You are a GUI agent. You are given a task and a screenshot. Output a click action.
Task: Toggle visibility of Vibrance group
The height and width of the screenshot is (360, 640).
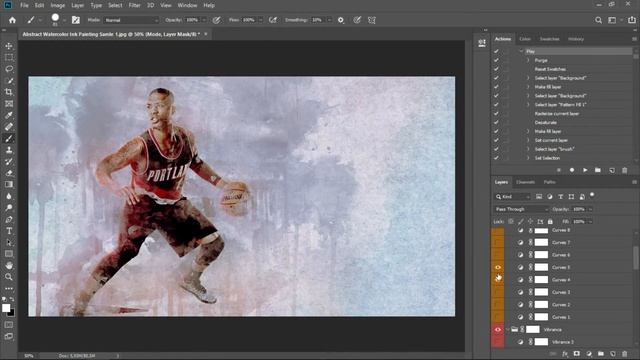click(x=498, y=329)
